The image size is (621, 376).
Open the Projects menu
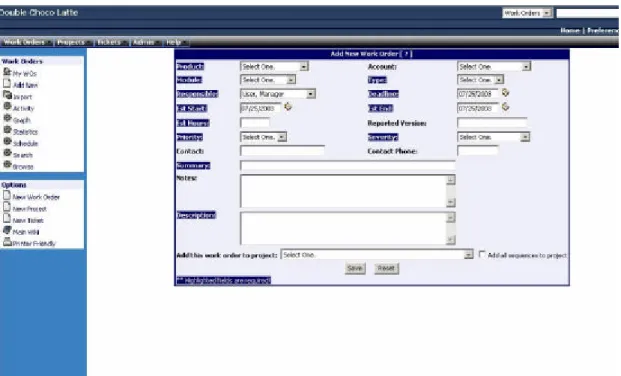tap(72, 42)
